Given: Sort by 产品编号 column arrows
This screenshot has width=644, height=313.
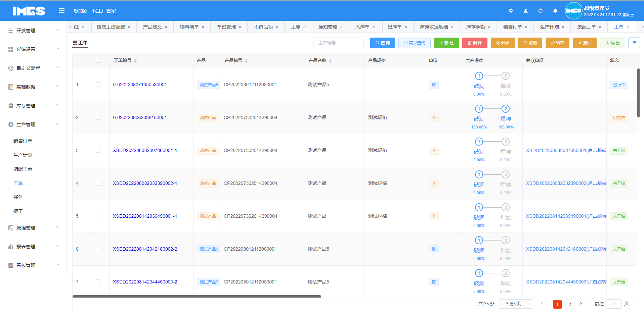Looking at the screenshot, I should [x=246, y=61].
